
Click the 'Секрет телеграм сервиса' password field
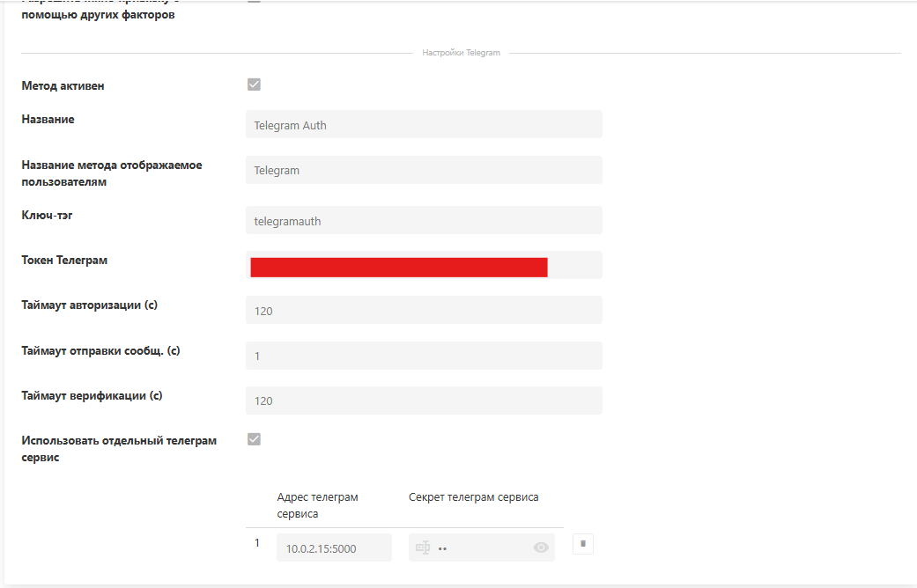coord(481,548)
